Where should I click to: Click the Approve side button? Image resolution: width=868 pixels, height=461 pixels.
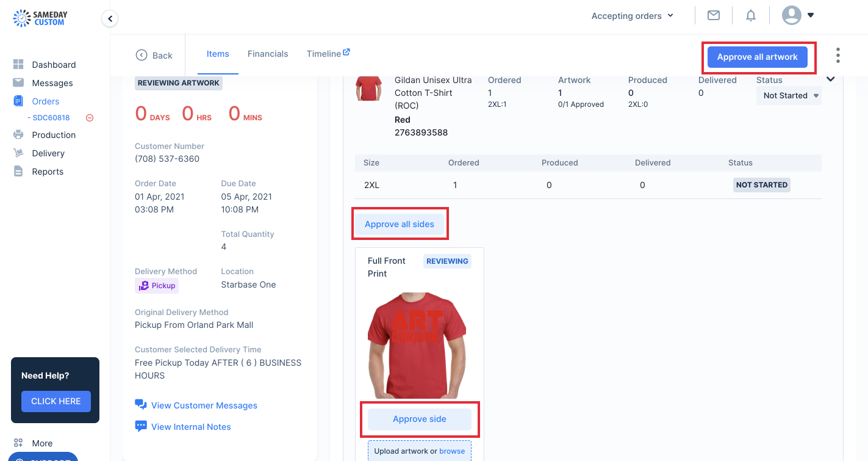pos(420,419)
